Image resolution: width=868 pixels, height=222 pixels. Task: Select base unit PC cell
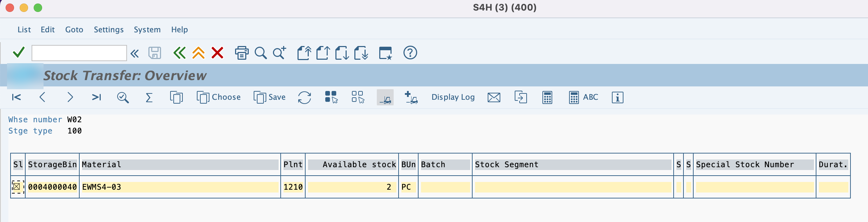(x=408, y=187)
